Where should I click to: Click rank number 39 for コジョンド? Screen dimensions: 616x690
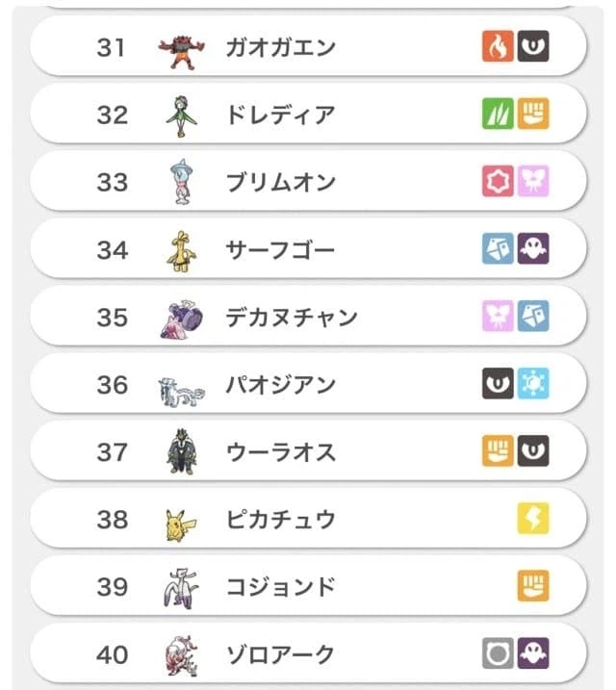pos(113,587)
